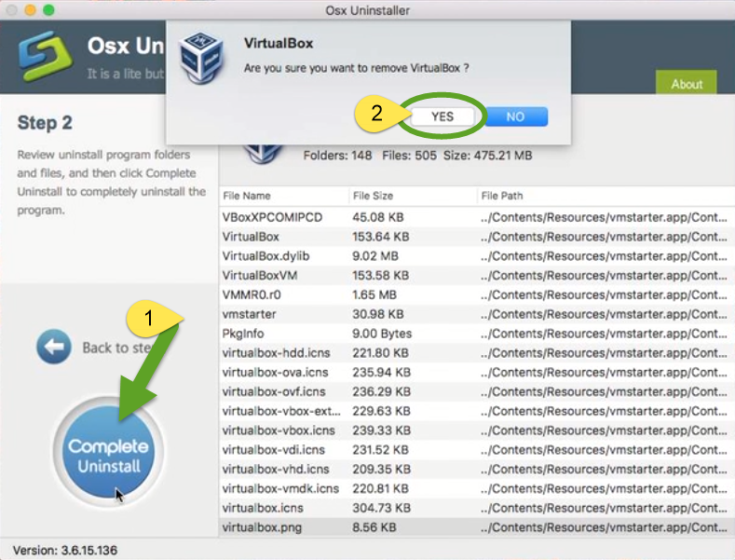Click the Osx Uninstaller logo icon
Image resolution: width=735 pixels, height=560 pixels.
46,56
